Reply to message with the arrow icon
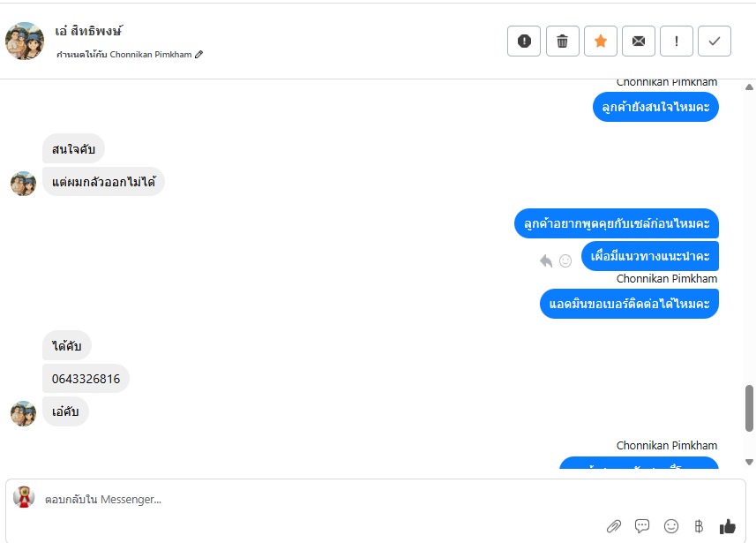The width and height of the screenshot is (756, 543). [546, 261]
